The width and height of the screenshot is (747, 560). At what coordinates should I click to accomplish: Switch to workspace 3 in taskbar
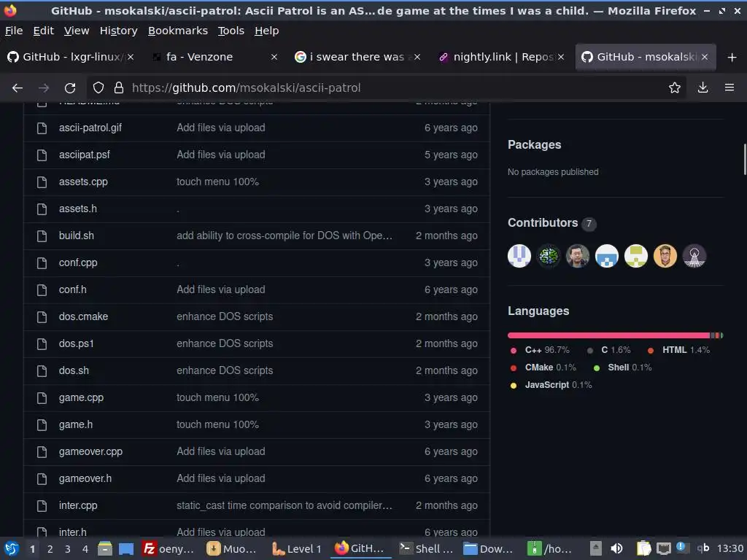click(68, 549)
